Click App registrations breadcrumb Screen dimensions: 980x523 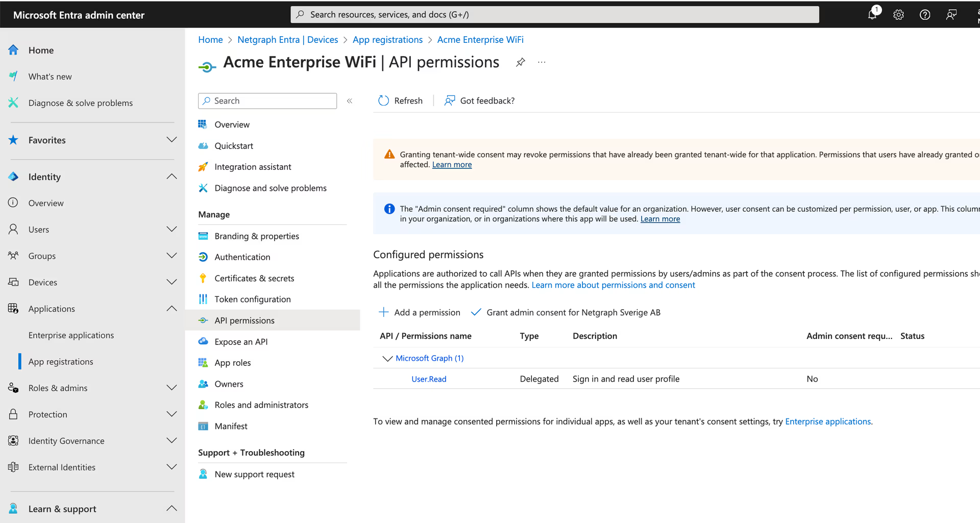pos(387,40)
